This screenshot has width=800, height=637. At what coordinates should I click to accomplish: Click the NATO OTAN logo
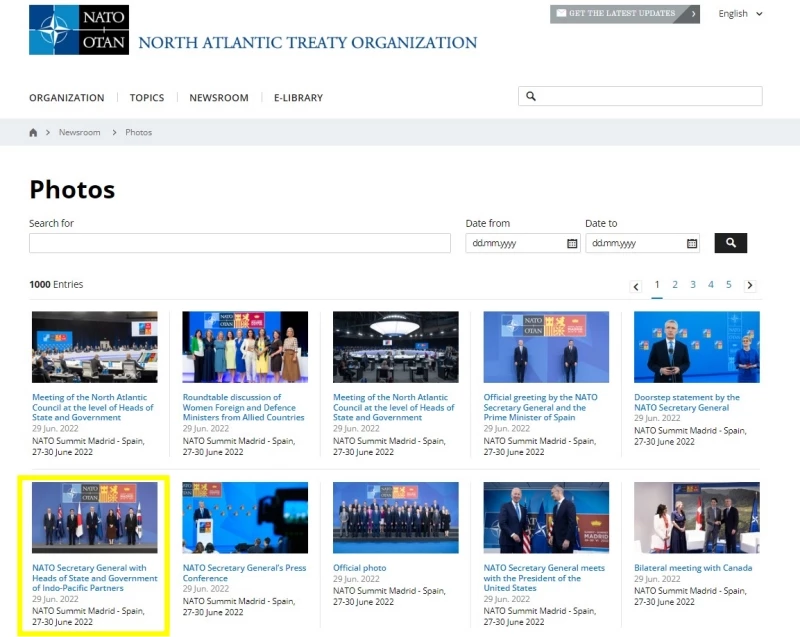click(79, 30)
